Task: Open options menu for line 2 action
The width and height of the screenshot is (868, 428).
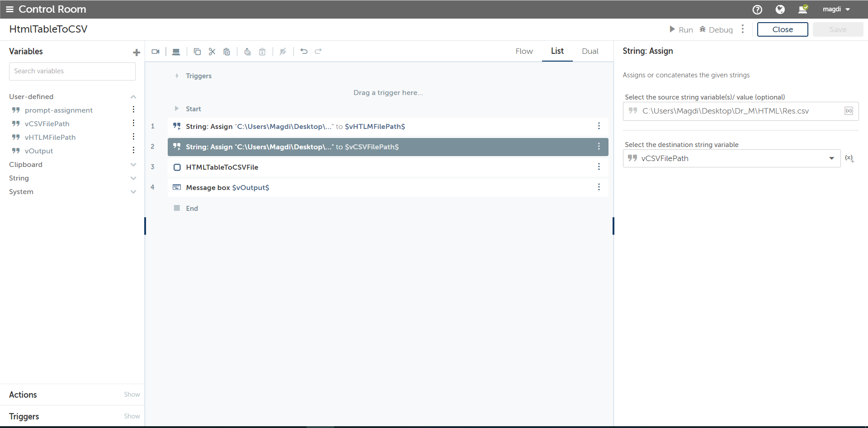Action: (x=599, y=146)
